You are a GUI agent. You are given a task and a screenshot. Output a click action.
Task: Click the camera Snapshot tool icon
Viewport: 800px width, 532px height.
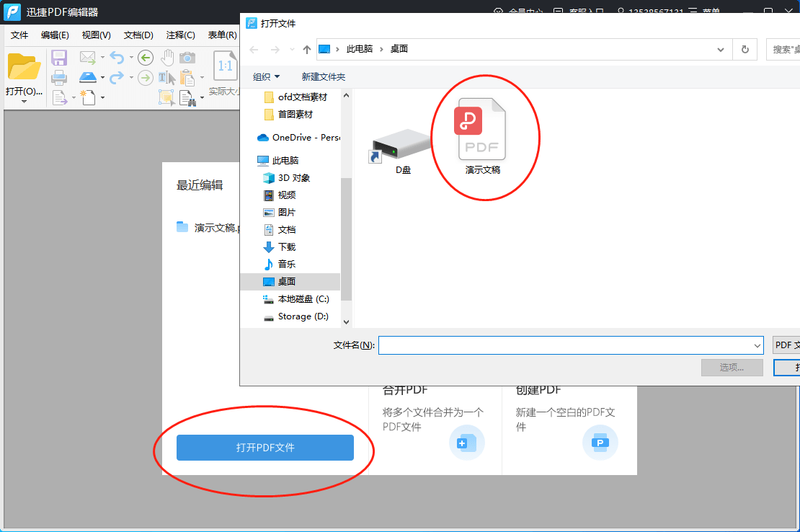tap(187, 58)
